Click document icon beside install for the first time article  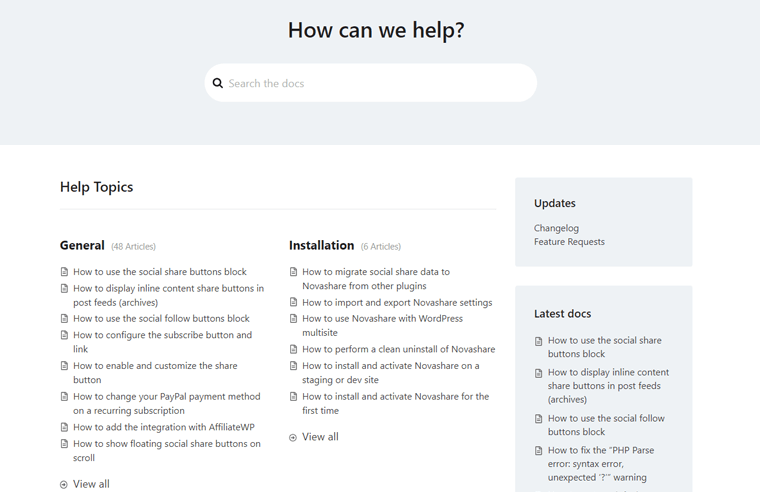(293, 397)
